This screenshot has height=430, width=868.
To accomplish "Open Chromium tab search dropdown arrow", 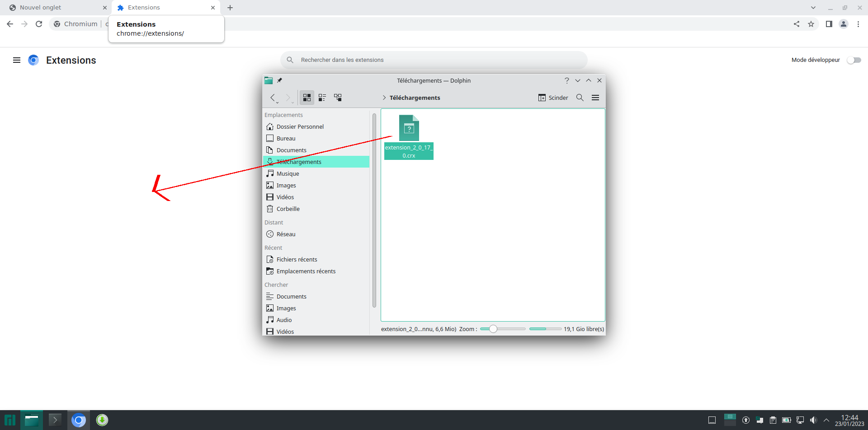I will click(813, 8).
